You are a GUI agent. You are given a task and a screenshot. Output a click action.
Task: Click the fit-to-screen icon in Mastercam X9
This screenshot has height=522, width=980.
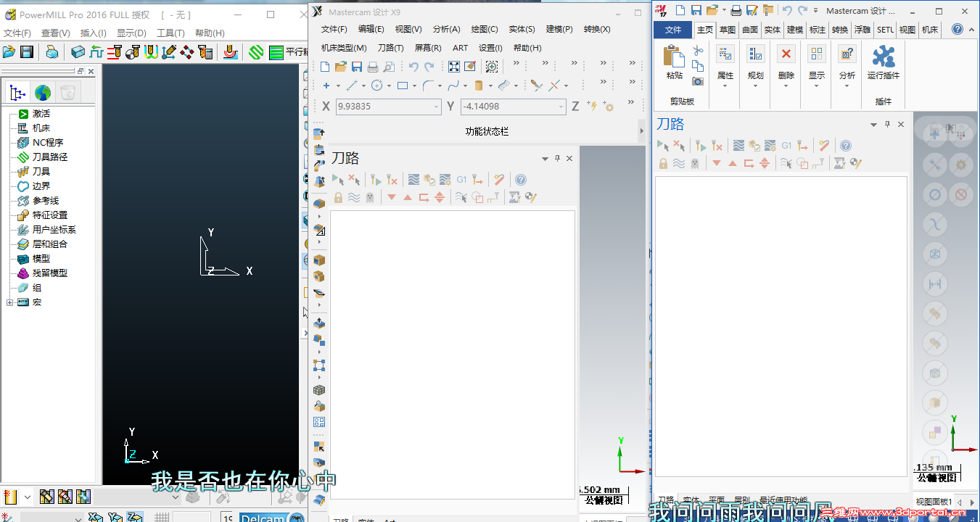(x=453, y=67)
